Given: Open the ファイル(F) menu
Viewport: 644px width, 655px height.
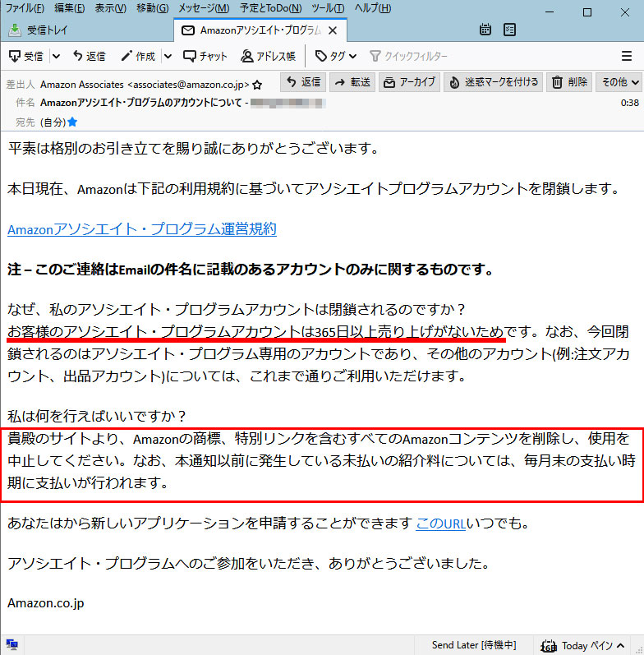Looking at the screenshot, I should tap(25, 8).
